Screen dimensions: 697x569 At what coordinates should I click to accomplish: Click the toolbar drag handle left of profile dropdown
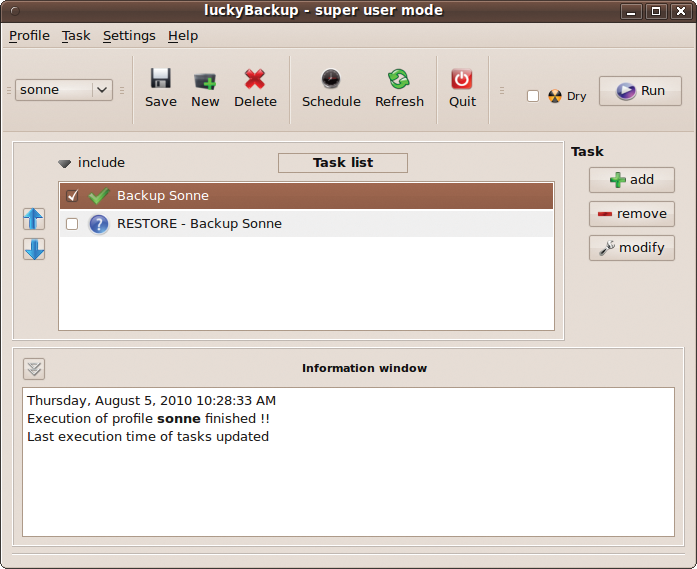(x=8, y=90)
